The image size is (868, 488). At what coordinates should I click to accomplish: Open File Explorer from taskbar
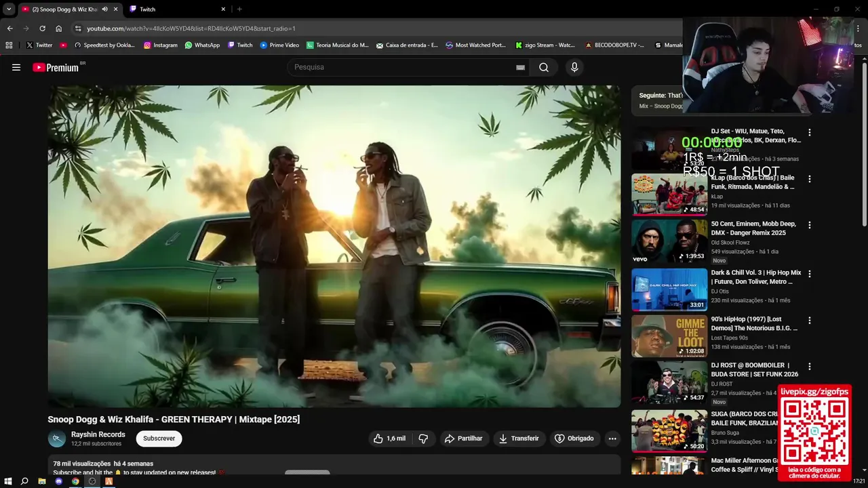click(x=41, y=481)
